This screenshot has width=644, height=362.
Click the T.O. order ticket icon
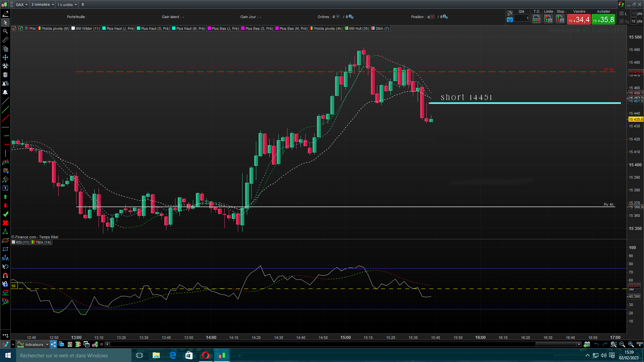pyautogui.click(x=536, y=19)
